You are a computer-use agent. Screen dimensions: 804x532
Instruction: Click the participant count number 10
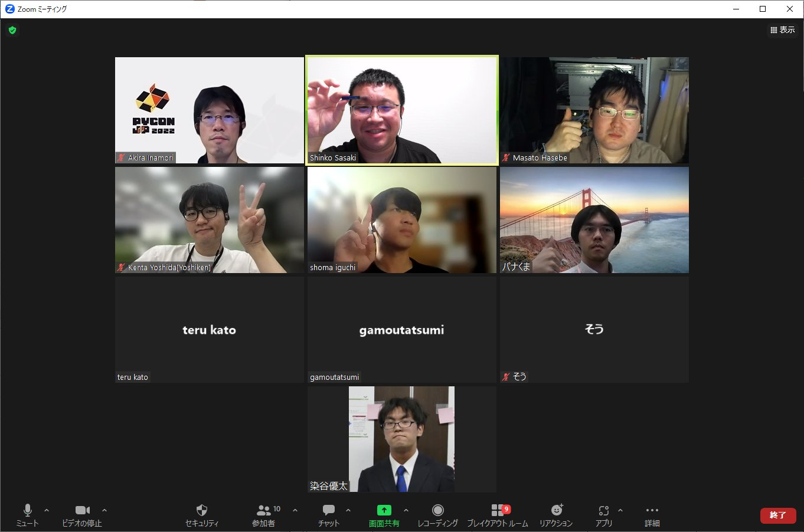(x=277, y=508)
